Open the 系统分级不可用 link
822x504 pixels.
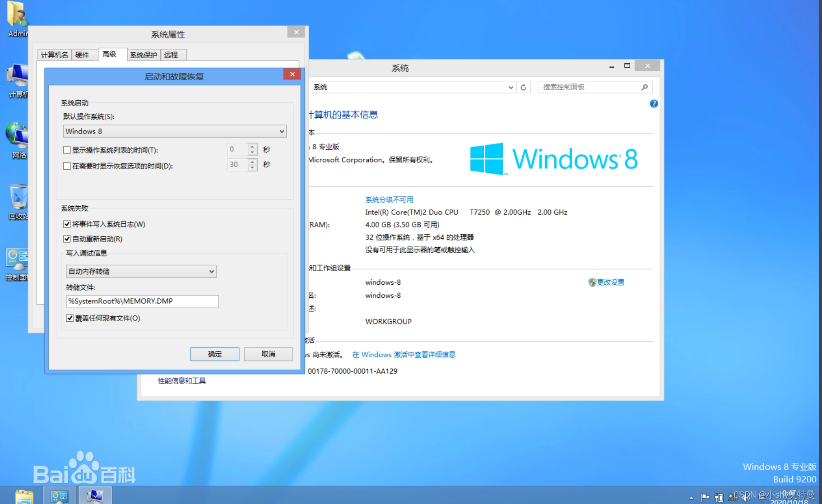tap(389, 199)
